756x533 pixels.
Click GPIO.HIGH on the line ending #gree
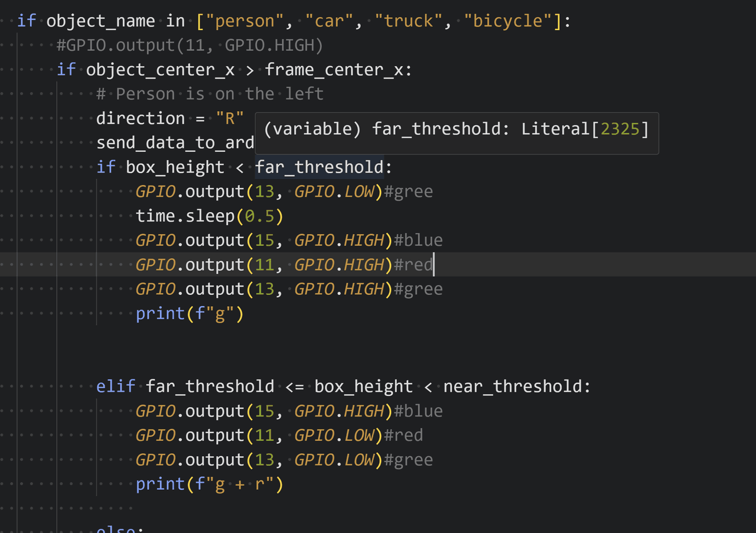[x=339, y=289]
